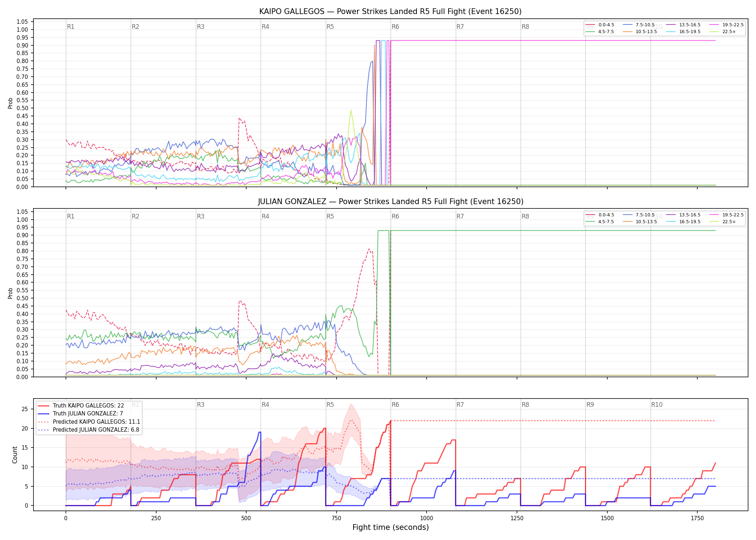Click the R4 round label in Gallegos chart
This screenshot has height=540, width=756.
coord(265,27)
